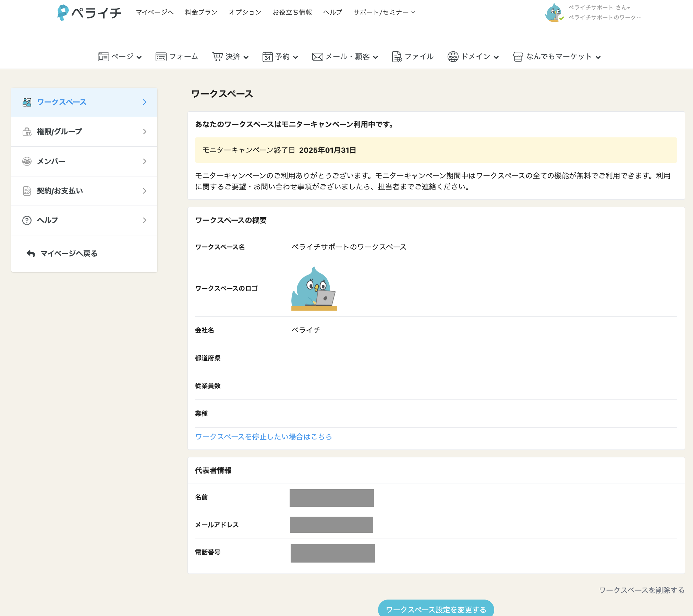Expand the 予約 dropdown arrow
This screenshot has height=616, width=693.
(x=295, y=57)
